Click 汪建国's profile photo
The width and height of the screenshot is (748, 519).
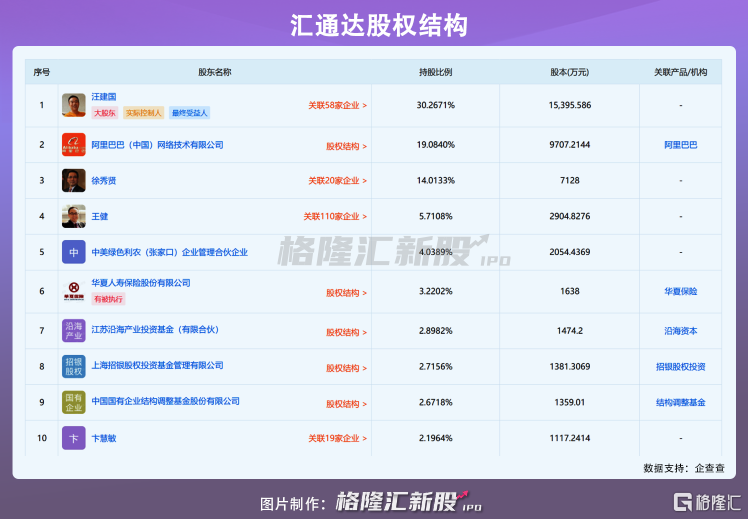(x=73, y=105)
